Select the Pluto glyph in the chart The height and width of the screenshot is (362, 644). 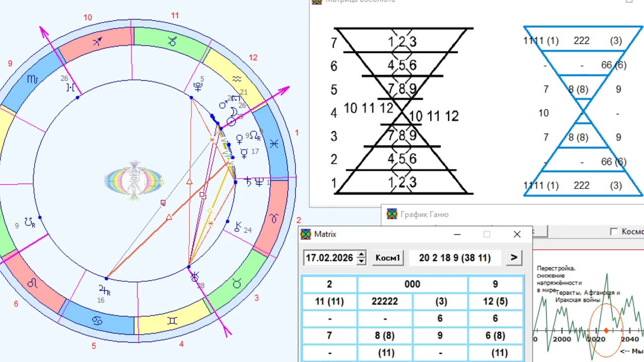pos(199,86)
